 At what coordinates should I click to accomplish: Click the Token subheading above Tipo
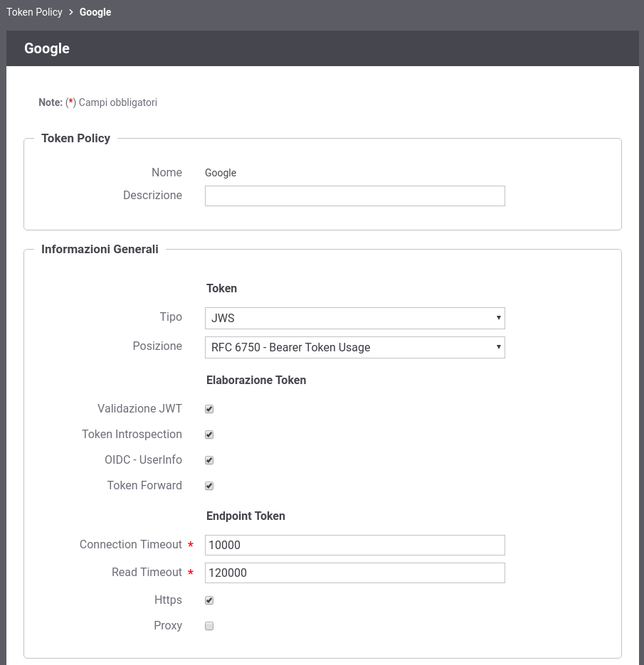pyautogui.click(x=221, y=288)
